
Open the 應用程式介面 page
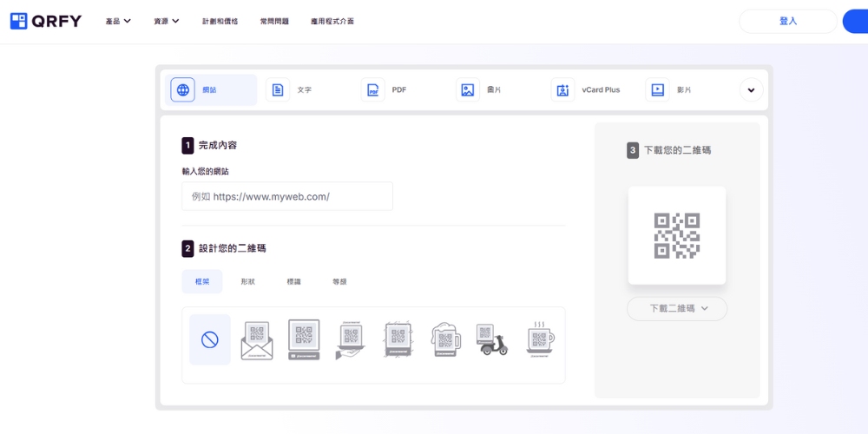(332, 21)
